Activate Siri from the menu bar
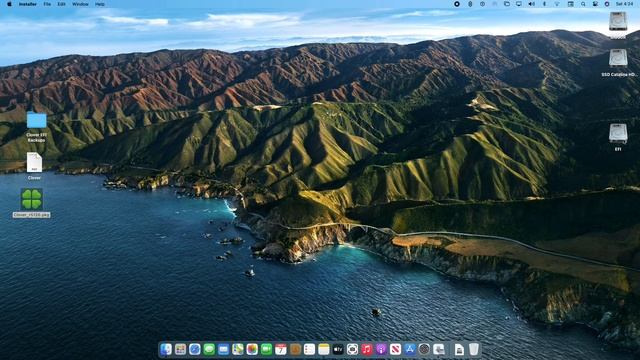 tap(607, 4)
